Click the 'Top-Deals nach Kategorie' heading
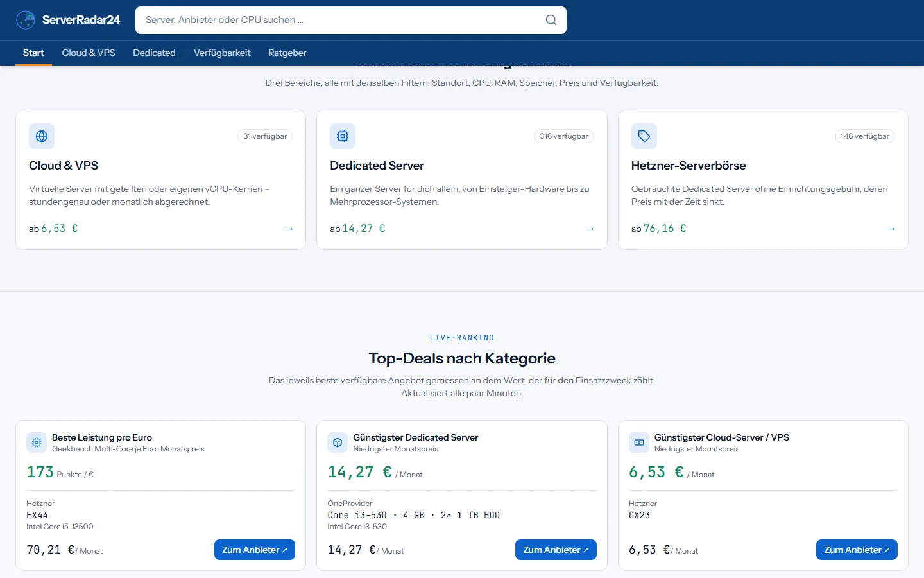Viewport: 924px width, 578px height. point(462,358)
